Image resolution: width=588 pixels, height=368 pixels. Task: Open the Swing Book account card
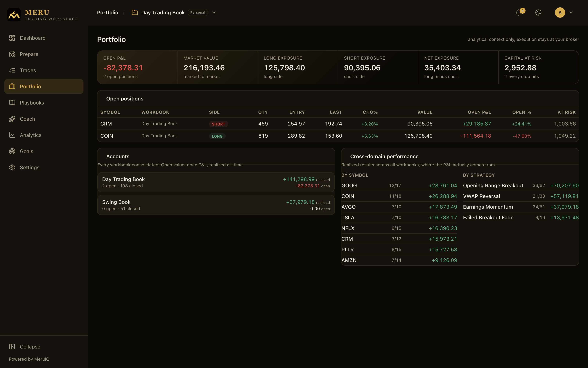tap(216, 205)
